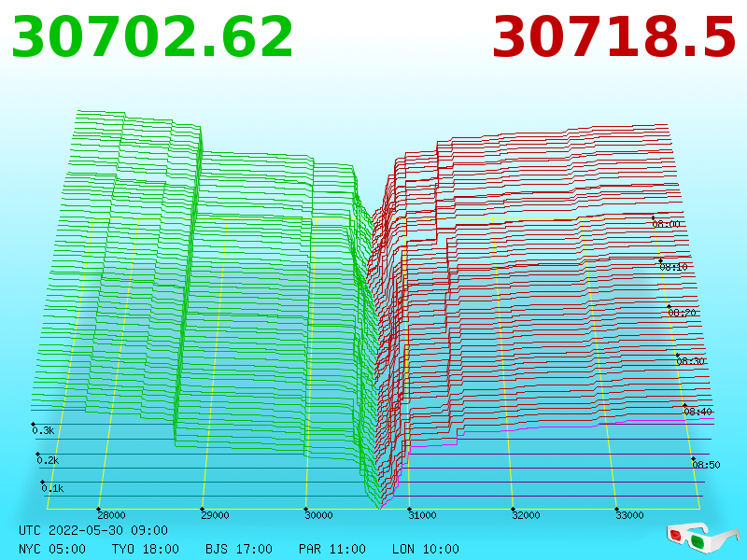Click the green bid price 30702.62

coord(152,37)
